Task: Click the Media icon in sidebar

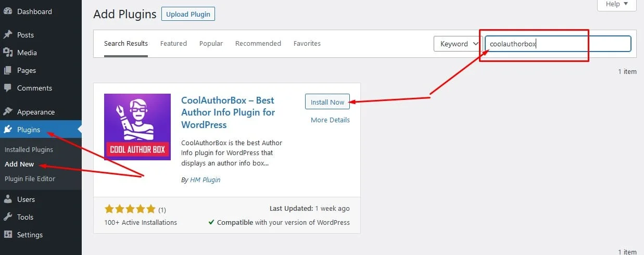Action: 8,53
